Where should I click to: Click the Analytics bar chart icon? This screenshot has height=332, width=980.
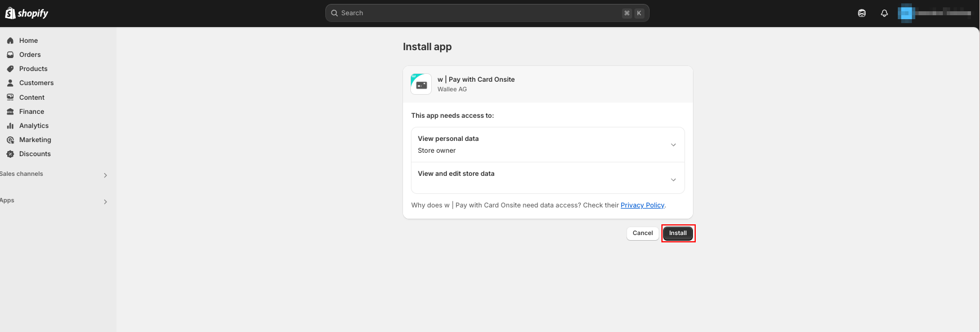coord(10,126)
